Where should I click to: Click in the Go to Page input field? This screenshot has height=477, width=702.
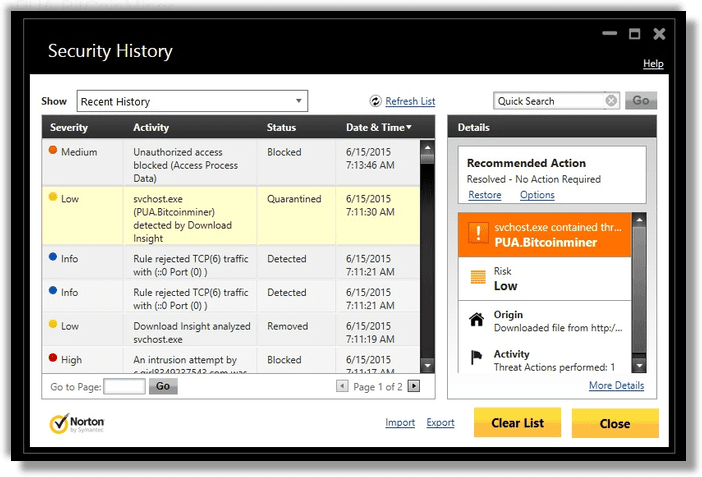point(125,386)
